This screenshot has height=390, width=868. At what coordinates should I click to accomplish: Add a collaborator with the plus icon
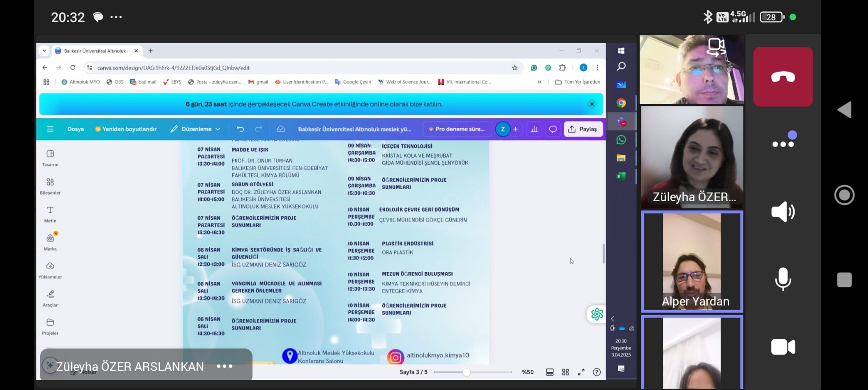(x=515, y=129)
